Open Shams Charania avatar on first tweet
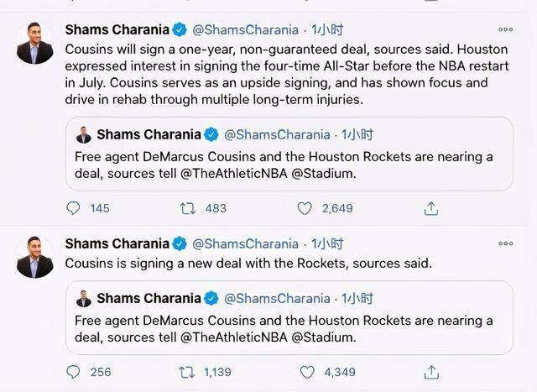The width and height of the screenshot is (537, 392). tap(35, 43)
